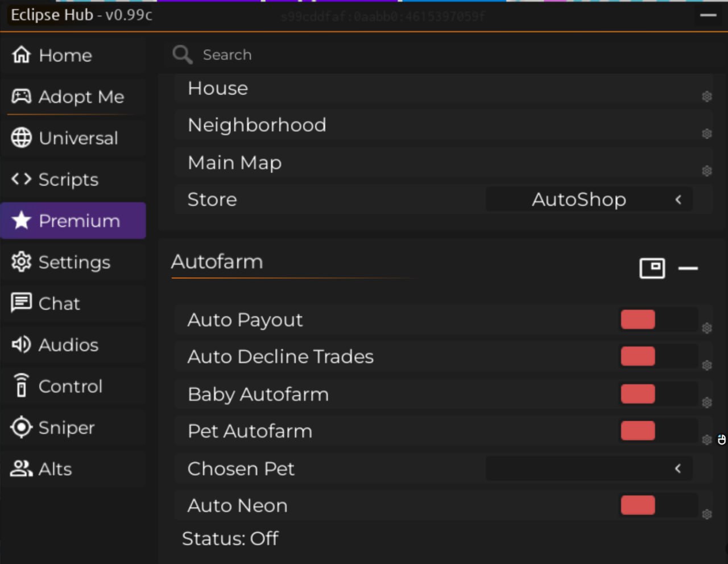Click the Universal globe icon
This screenshot has height=564, width=728.
click(x=22, y=138)
